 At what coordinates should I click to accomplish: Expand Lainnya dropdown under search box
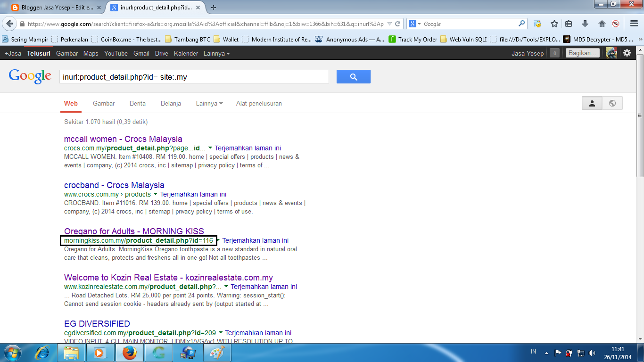(x=209, y=103)
